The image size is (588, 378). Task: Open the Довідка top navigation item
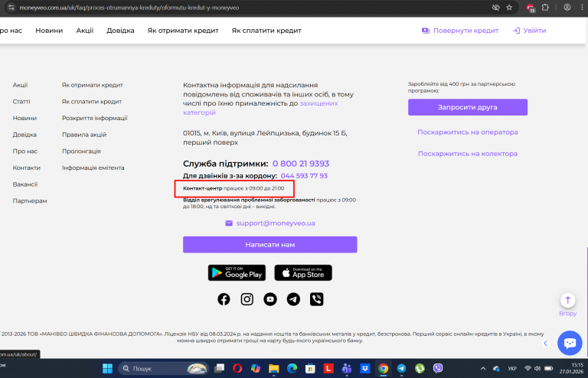pos(120,31)
